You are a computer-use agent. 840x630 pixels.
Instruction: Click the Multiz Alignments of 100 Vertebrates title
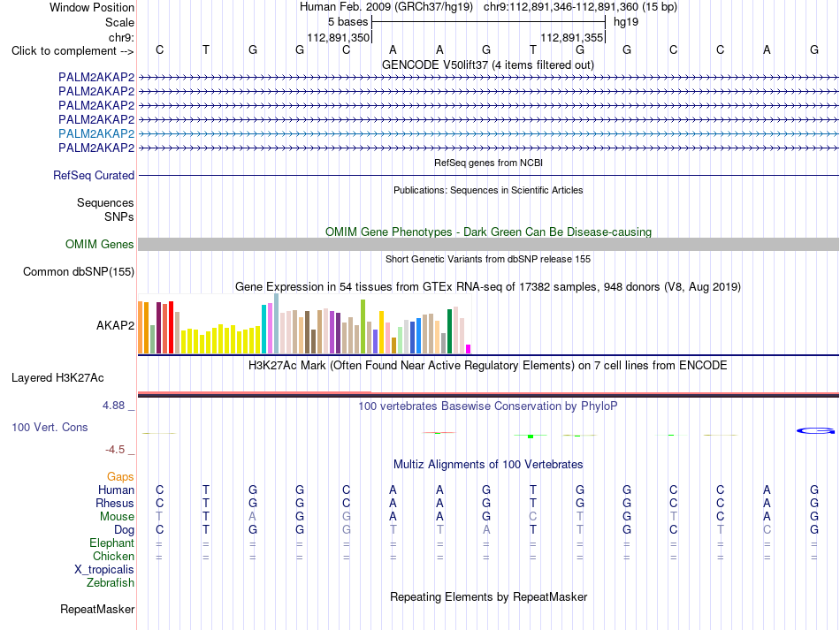point(488,464)
